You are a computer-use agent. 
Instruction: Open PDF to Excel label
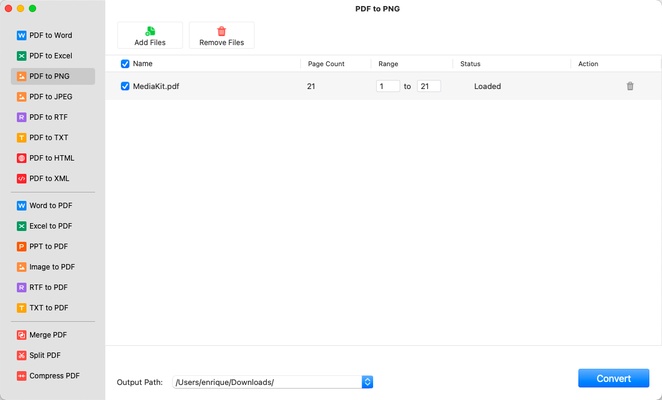coord(51,56)
